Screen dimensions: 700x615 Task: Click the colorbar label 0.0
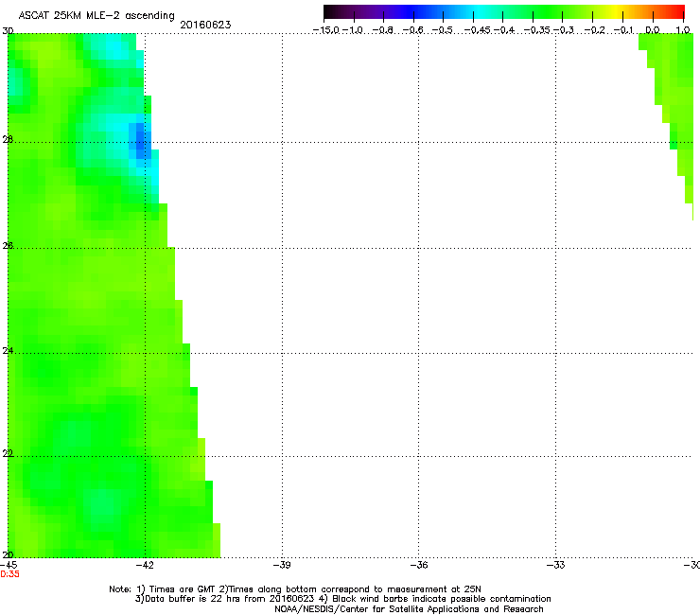pos(653,30)
